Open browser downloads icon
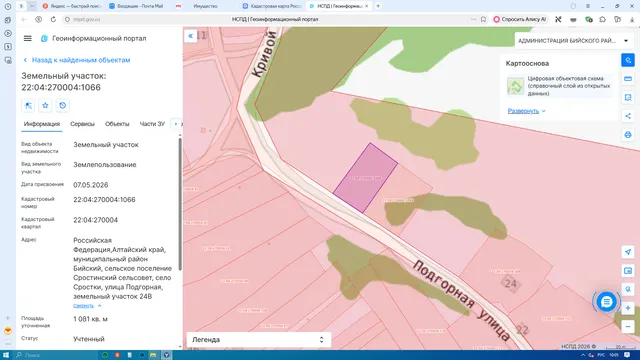 [632, 19]
